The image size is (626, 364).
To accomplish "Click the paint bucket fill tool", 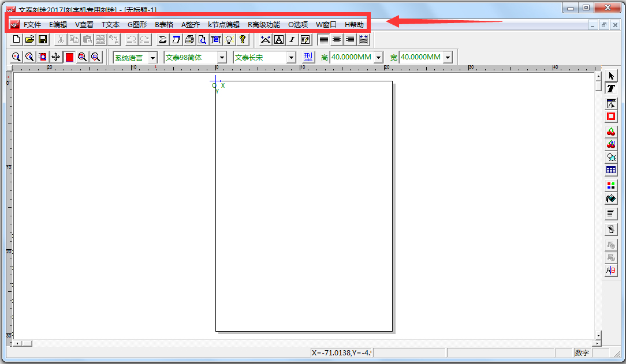I will point(611,198).
